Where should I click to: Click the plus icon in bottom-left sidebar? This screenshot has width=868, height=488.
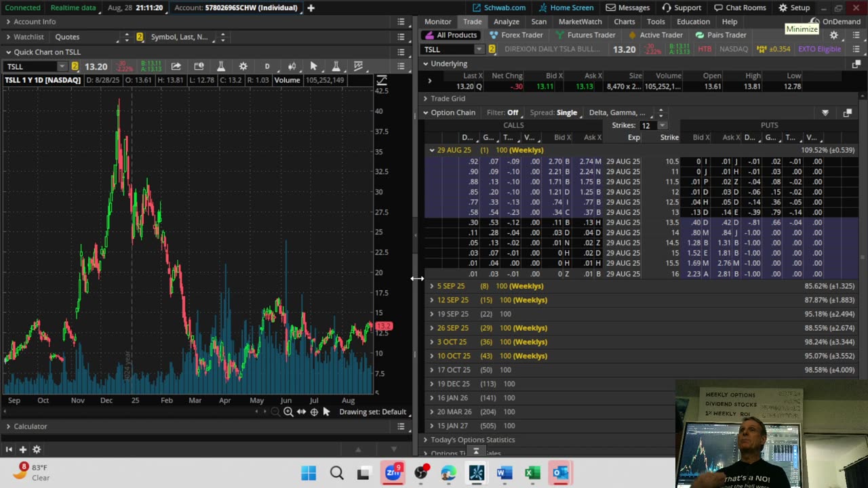22,449
